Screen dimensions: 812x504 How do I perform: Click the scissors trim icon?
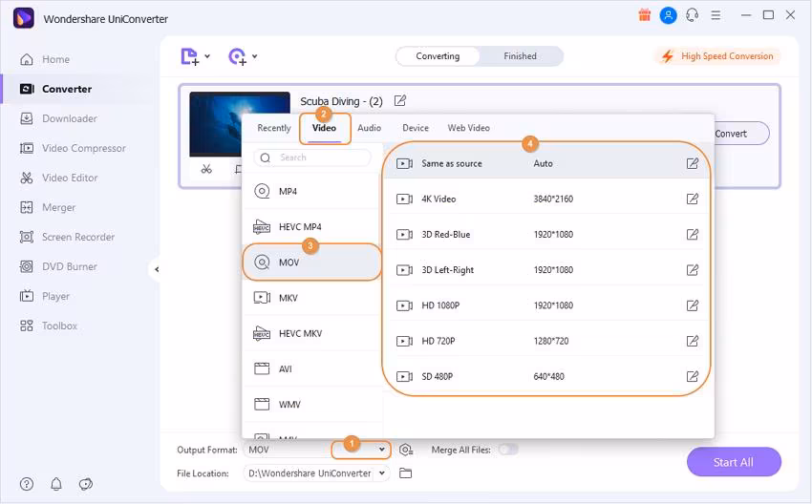(206, 169)
